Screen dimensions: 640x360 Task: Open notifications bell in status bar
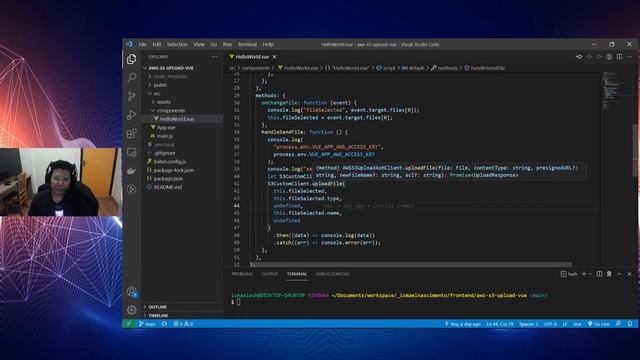pos(630,324)
